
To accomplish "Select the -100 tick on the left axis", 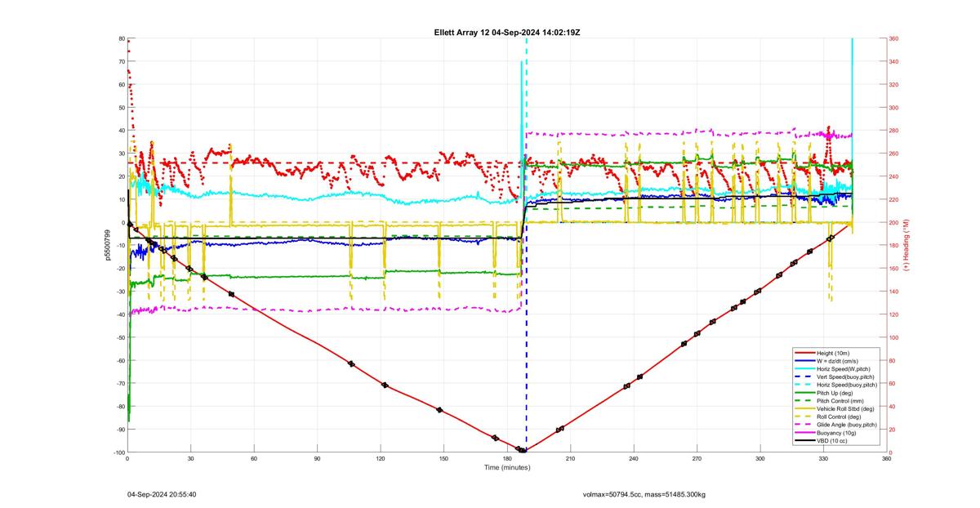I will (x=118, y=452).
